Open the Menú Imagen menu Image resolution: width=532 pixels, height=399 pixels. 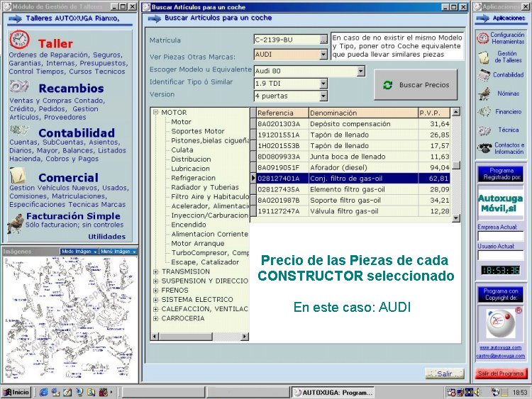118,252
